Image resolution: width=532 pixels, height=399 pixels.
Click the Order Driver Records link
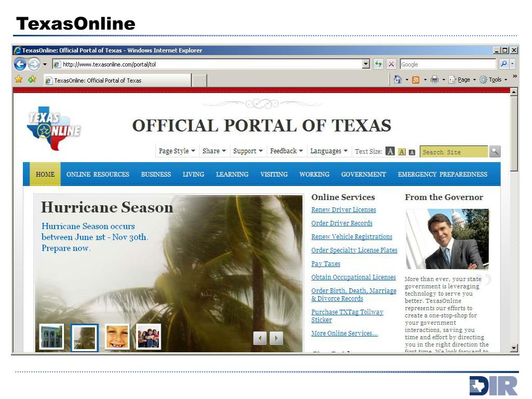342,223
